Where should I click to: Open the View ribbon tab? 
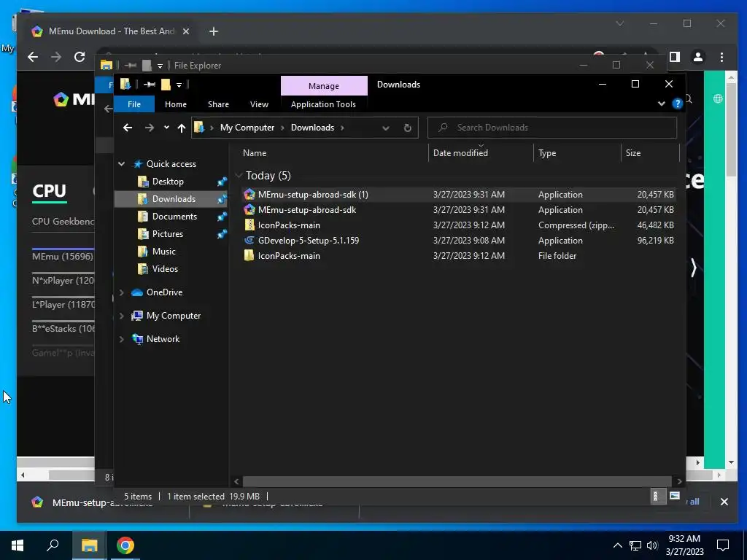tap(259, 104)
